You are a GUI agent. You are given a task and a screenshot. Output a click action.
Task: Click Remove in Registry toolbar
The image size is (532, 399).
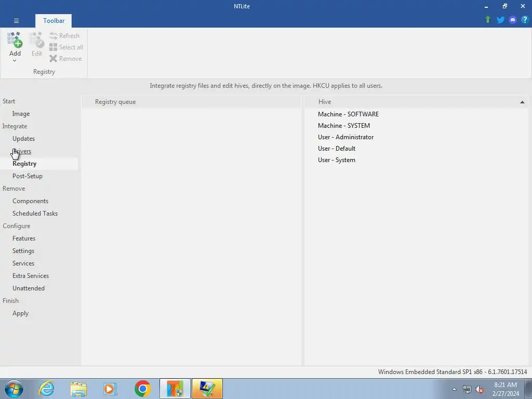tap(65, 59)
